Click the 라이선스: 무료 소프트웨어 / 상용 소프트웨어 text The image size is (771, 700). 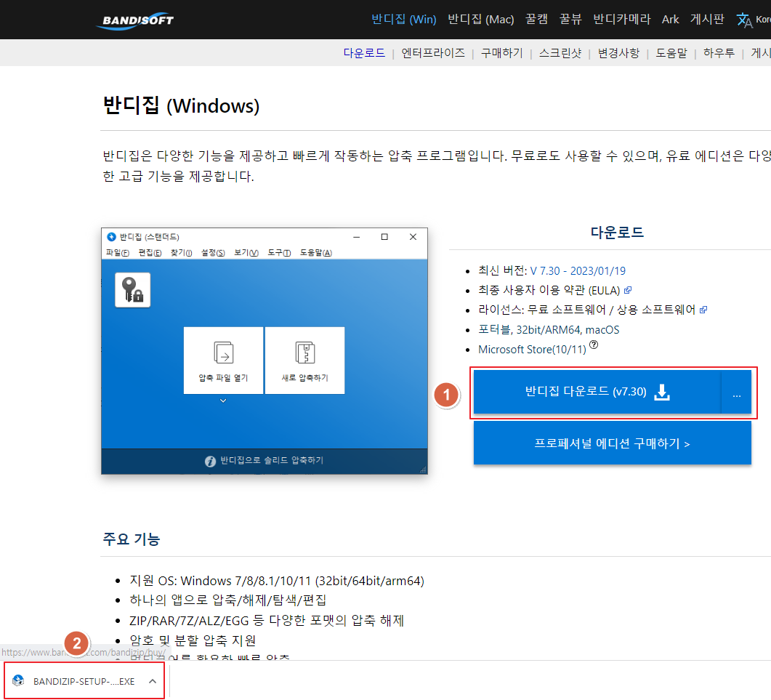(x=587, y=310)
